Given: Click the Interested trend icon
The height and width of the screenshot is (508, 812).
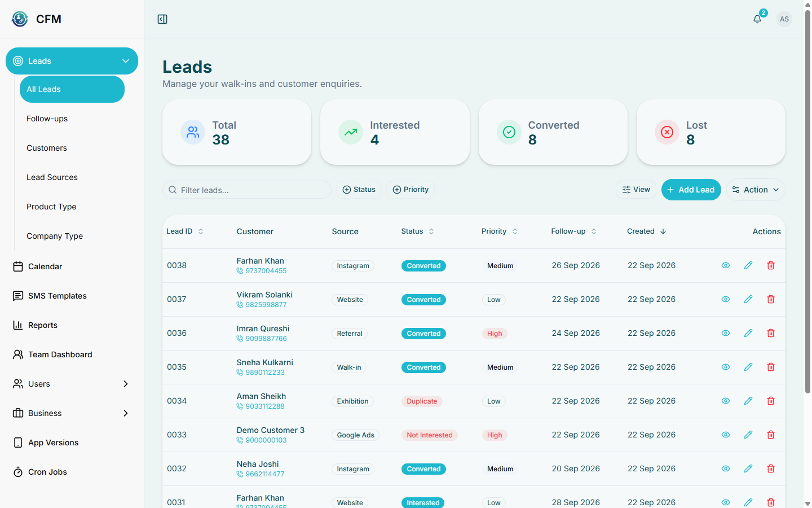Looking at the screenshot, I should click(x=351, y=132).
